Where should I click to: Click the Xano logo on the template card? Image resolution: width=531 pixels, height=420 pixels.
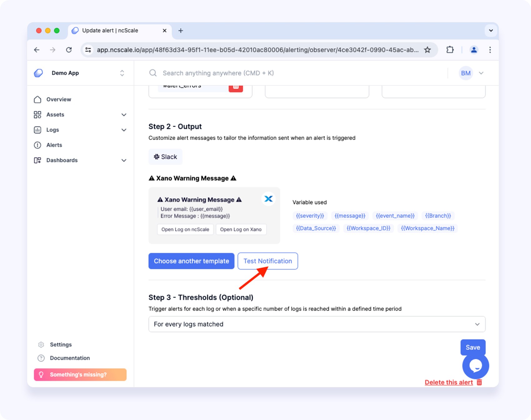(268, 199)
